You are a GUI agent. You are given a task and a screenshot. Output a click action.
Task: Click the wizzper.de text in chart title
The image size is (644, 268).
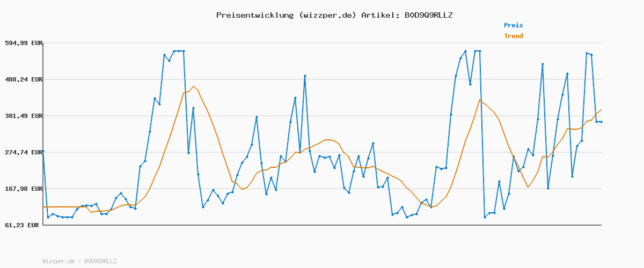[326, 15]
